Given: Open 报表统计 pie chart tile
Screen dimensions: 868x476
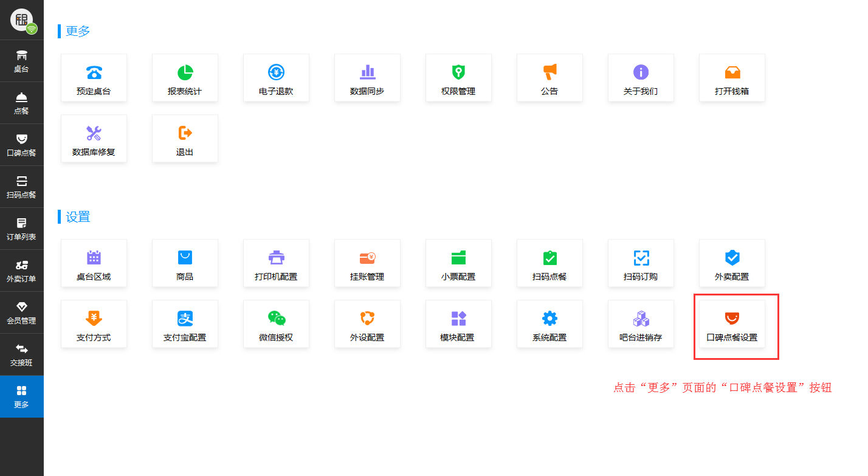Looking at the screenshot, I should [x=185, y=78].
